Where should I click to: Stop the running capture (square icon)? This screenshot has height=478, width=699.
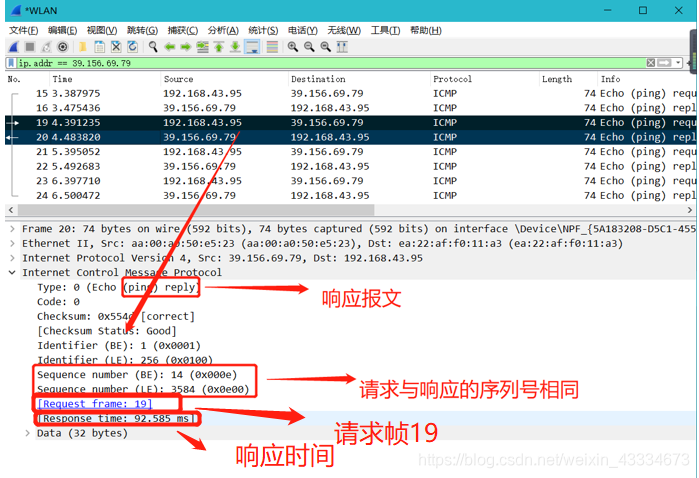pos(30,47)
